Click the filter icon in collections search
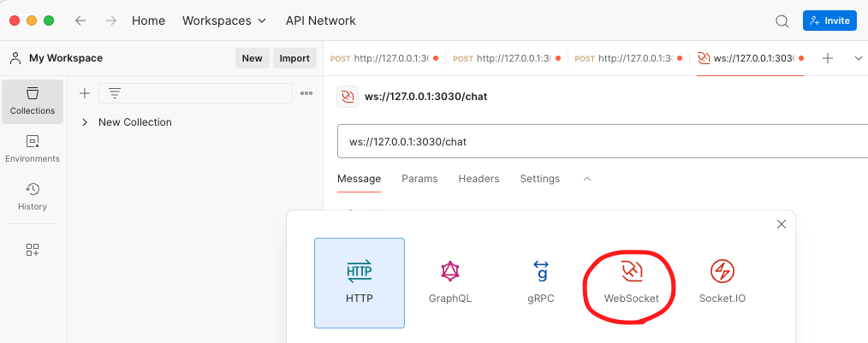868x343 pixels. pos(115,93)
